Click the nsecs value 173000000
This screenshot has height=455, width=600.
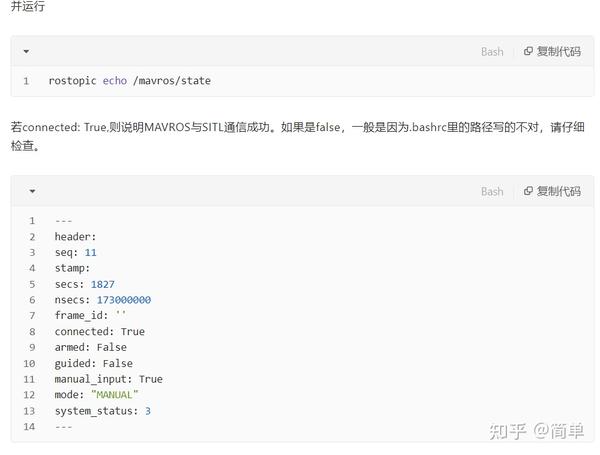click(124, 300)
